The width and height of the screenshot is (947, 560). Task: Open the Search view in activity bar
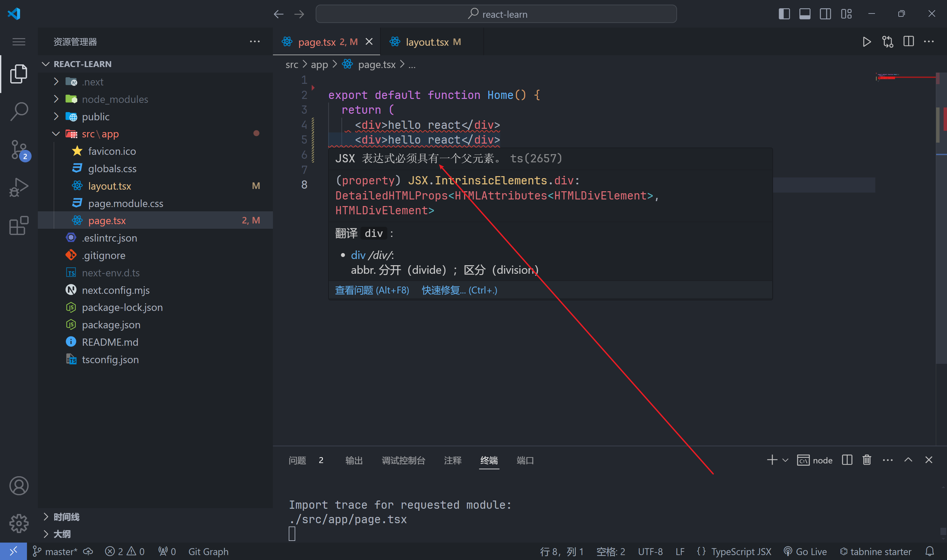click(19, 111)
